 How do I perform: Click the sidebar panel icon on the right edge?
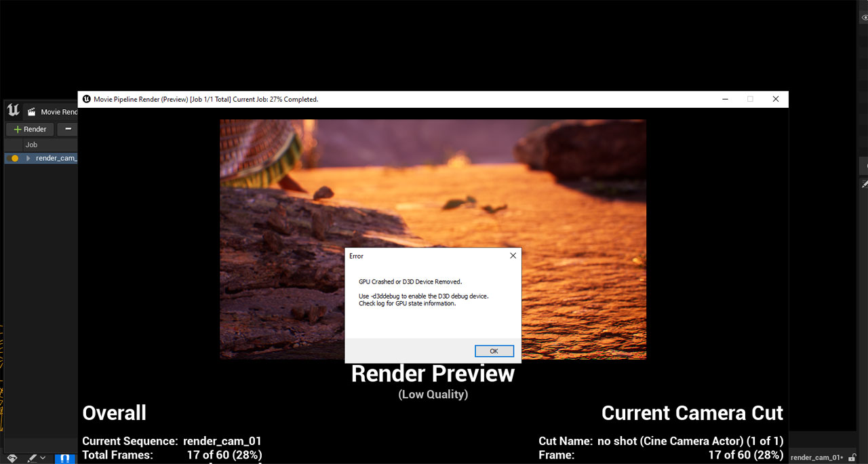pyautogui.click(x=865, y=165)
